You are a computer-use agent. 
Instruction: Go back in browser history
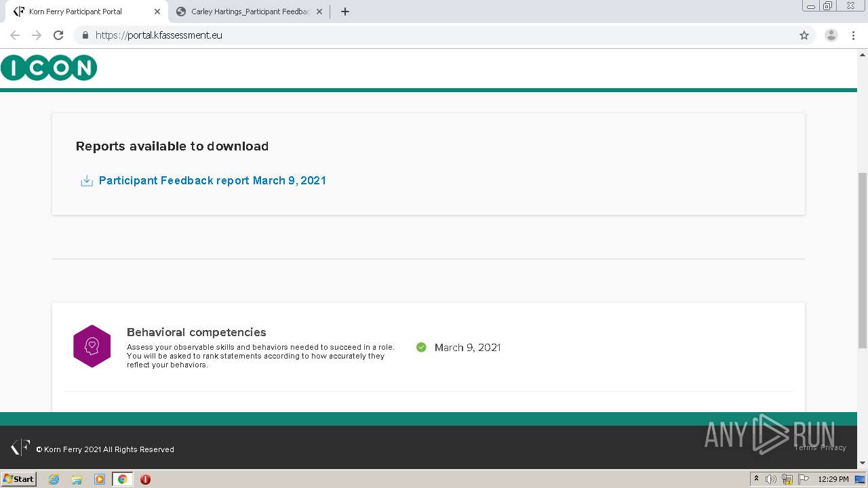[x=15, y=35]
